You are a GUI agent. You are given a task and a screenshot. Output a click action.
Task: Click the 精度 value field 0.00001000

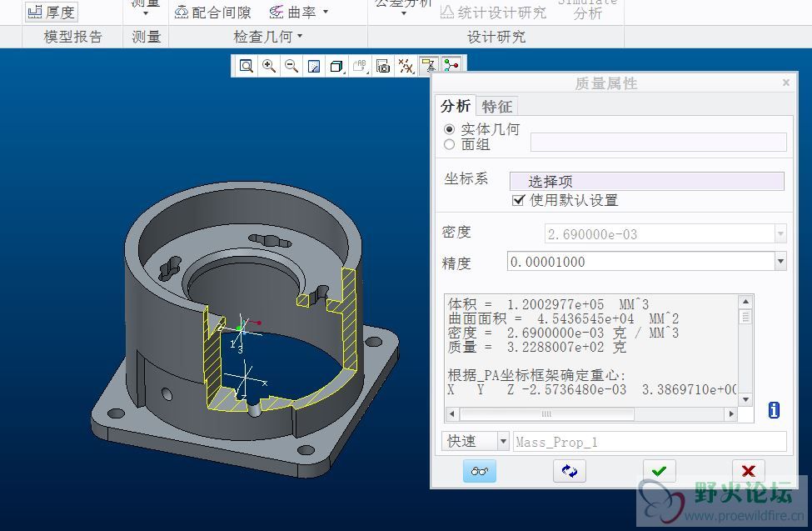click(x=640, y=262)
